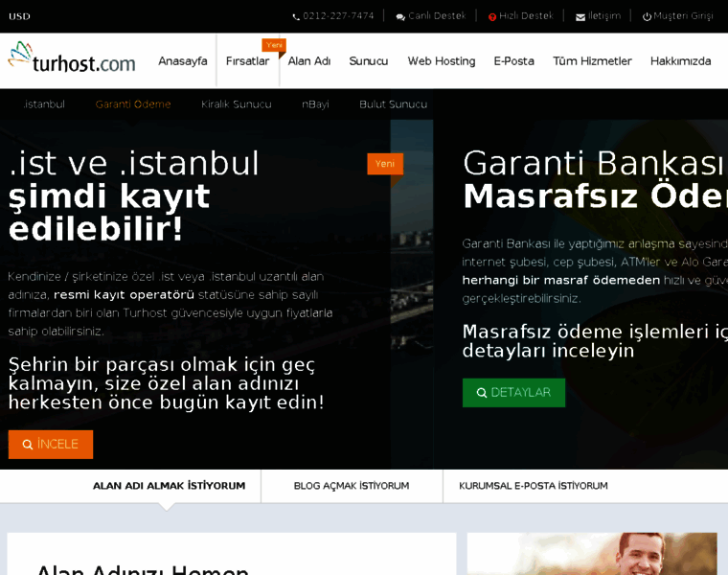728x575 pixels.
Task: Click the 0212-227-7474 phone number link
Action: pos(338,16)
